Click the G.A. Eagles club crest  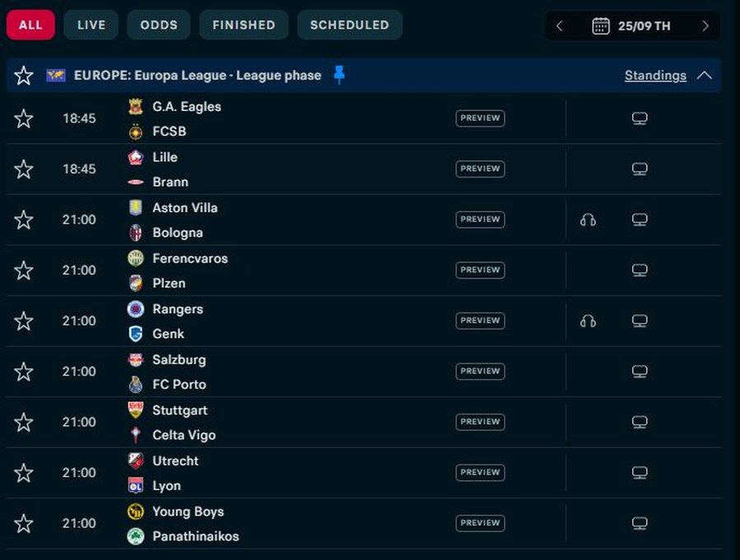point(136,106)
